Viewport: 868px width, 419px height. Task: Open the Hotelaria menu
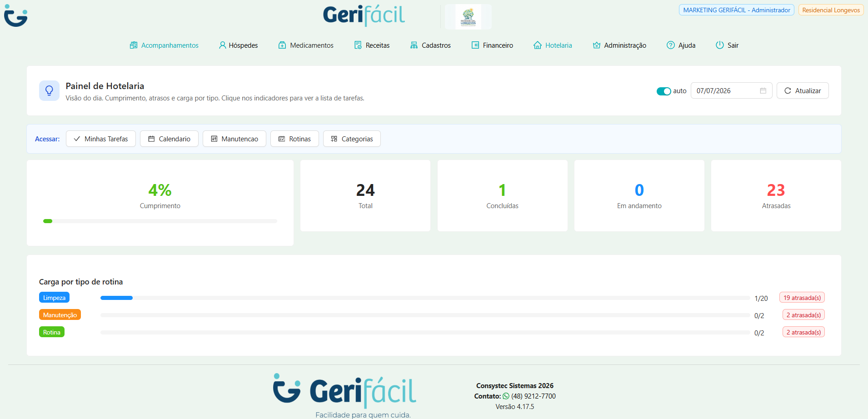[x=553, y=45]
